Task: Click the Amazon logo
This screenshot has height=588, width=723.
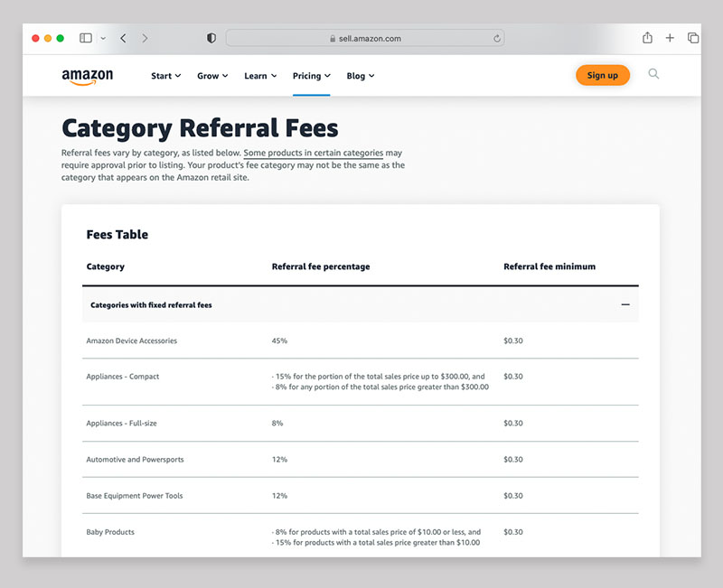Action: pyautogui.click(x=87, y=77)
